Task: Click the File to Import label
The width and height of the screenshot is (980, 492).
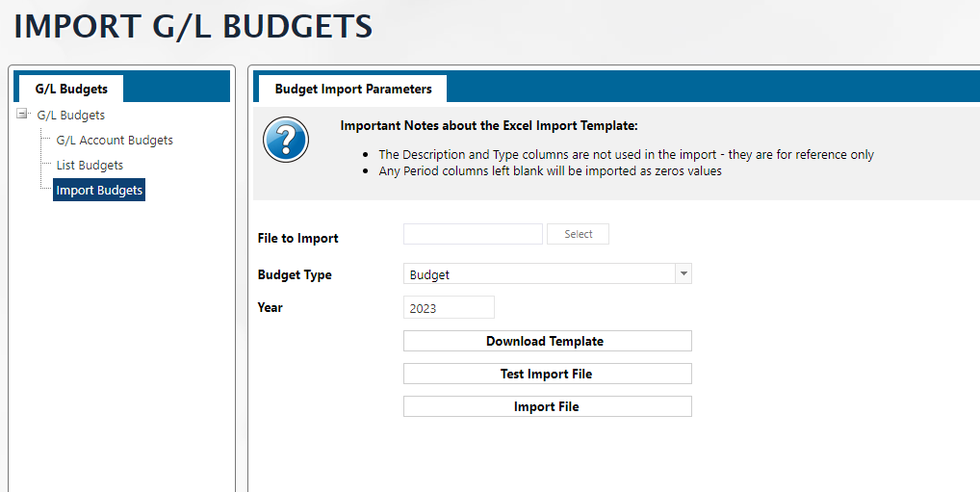Action: pyautogui.click(x=298, y=238)
